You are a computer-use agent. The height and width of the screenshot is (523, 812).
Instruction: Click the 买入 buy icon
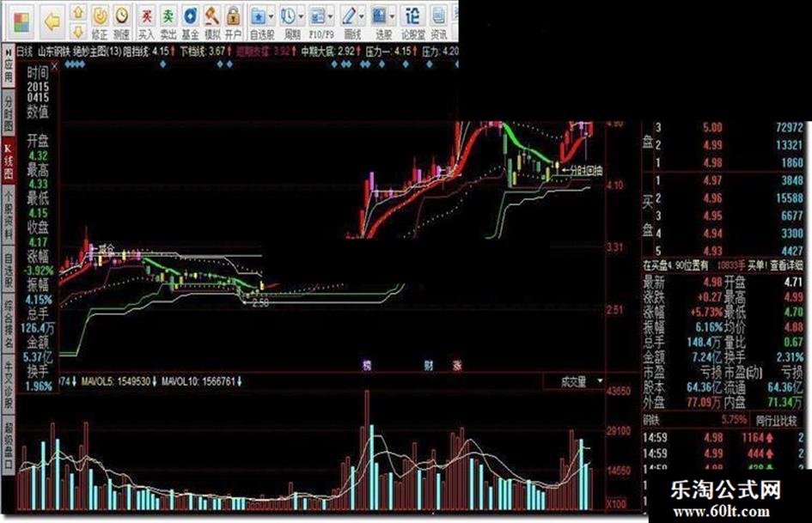coord(147,23)
